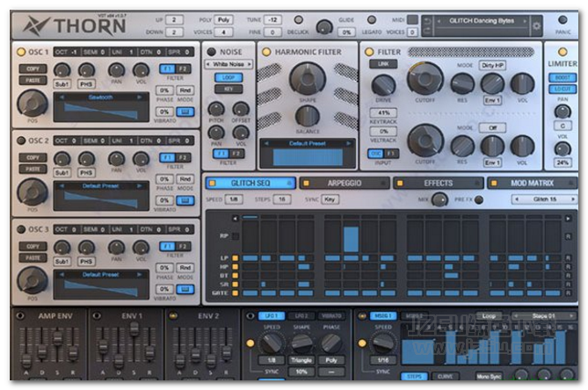Screen dimensions: 588x390
Task: Click OSC 3 vibrato wave icon
Action: click(185, 289)
